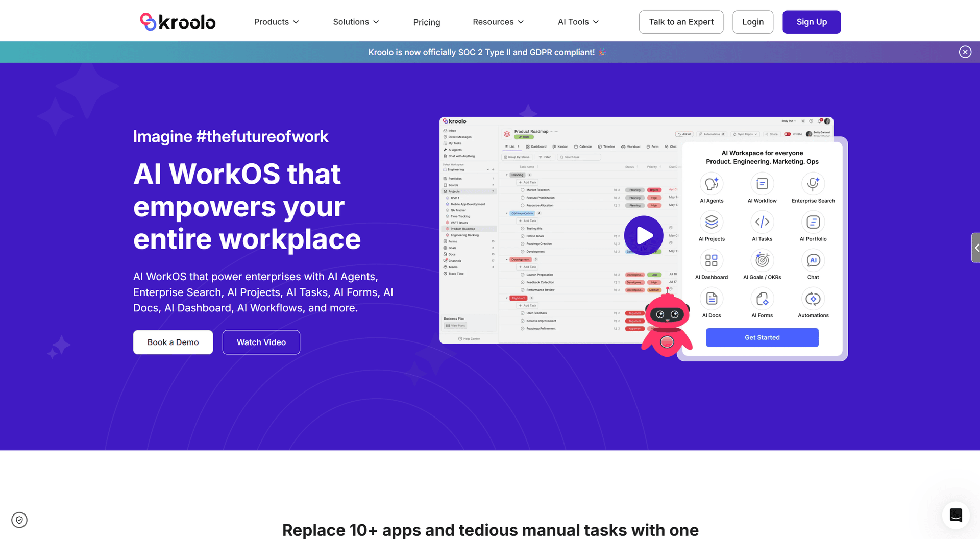
Task: Open the AI Docs icon
Action: (x=712, y=299)
